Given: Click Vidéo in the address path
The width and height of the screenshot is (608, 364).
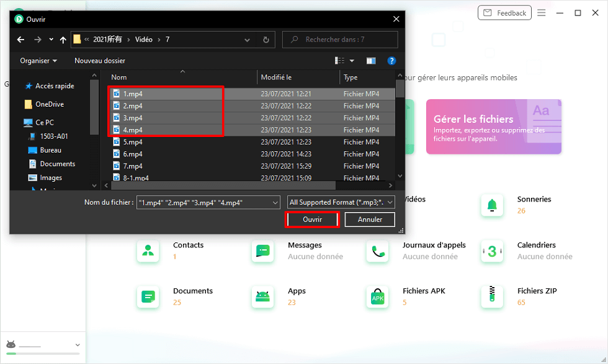Looking at the screenshot, I should [x=143, y=40].
